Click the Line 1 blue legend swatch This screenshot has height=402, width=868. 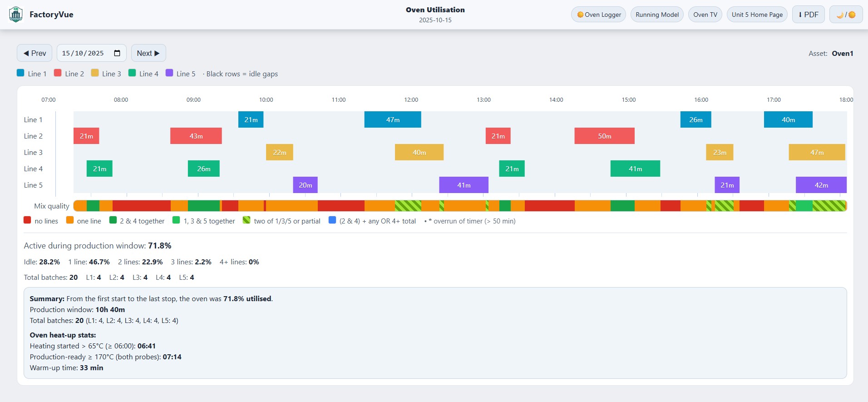20,73
